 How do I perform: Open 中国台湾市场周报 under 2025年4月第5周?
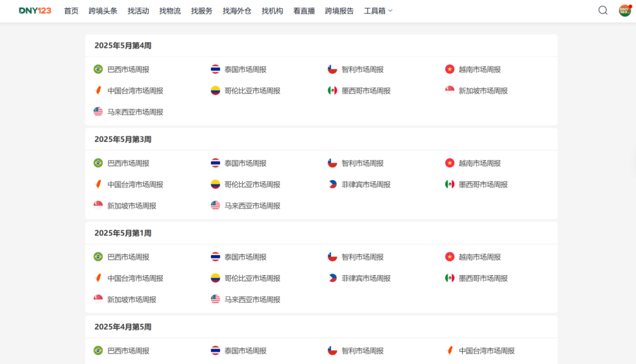tap(486, 350)
